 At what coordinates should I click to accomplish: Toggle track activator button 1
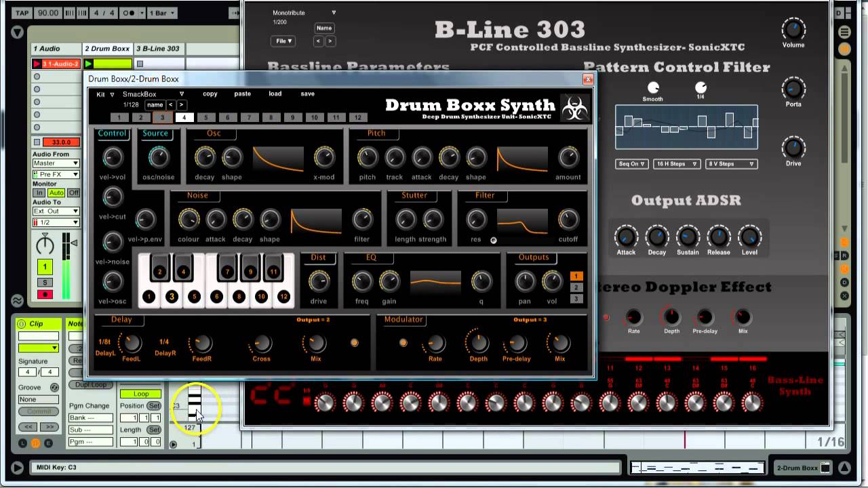coord(45,267)
